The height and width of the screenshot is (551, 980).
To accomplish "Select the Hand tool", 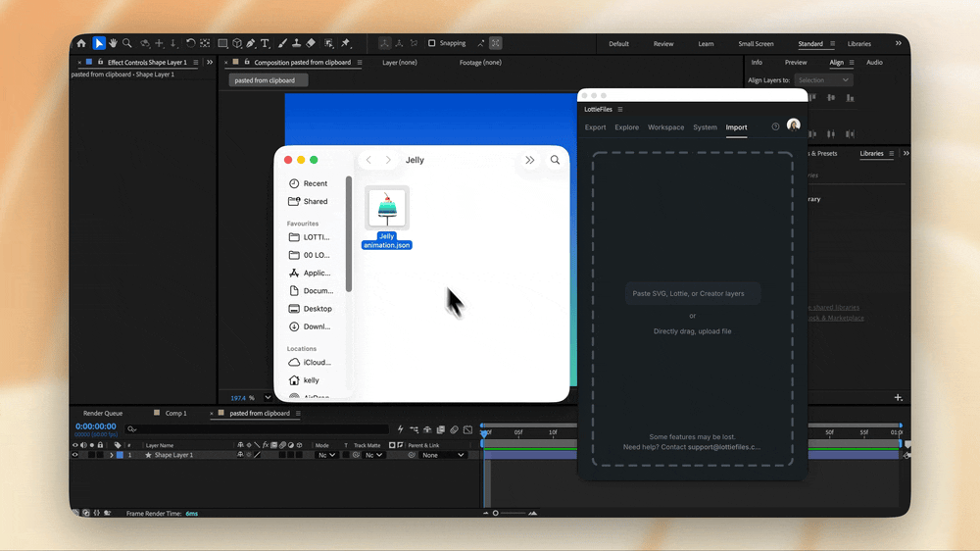I will [x=113, y=43].
